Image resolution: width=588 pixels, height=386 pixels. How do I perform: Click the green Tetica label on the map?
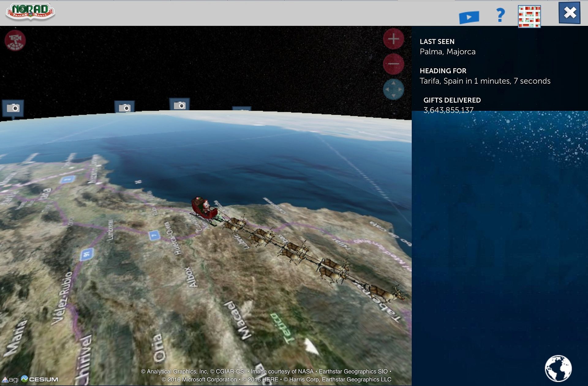pyautogui.click(x=283, y=328)
